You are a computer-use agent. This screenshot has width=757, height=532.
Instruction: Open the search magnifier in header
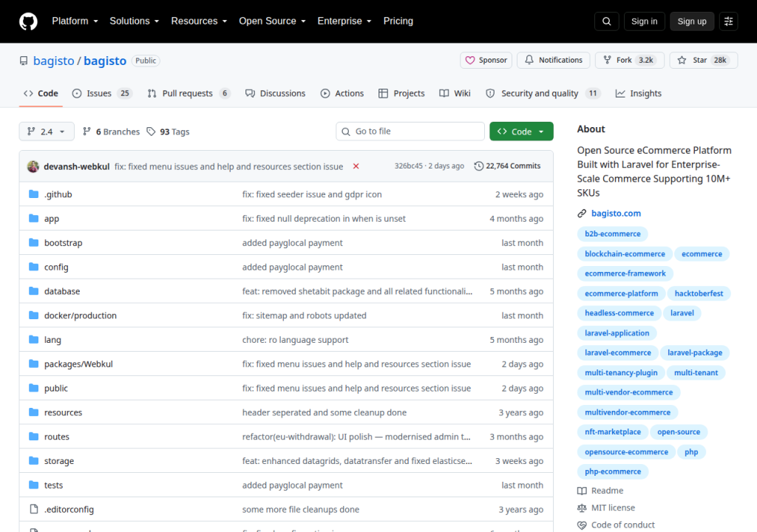[x=606, y=21]
